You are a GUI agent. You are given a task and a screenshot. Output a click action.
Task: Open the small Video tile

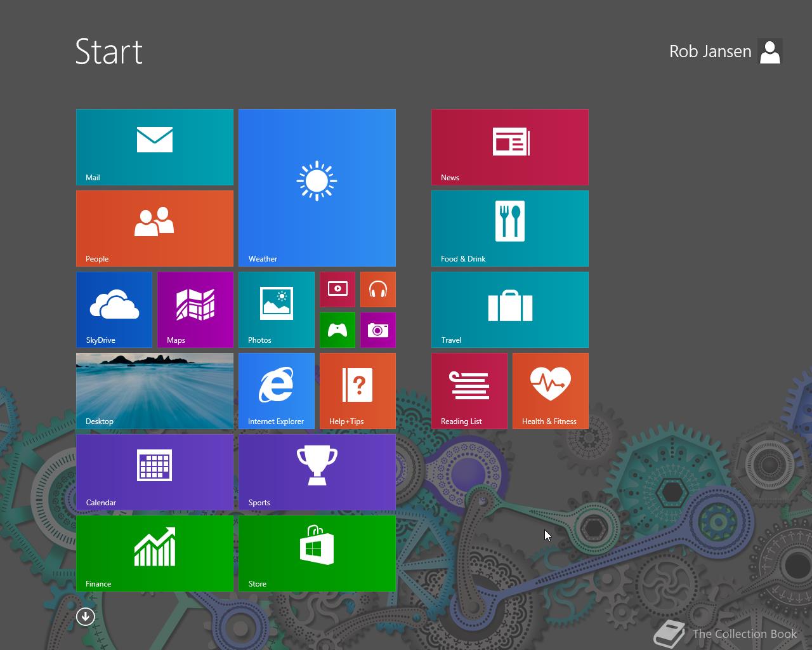[337, 289]
